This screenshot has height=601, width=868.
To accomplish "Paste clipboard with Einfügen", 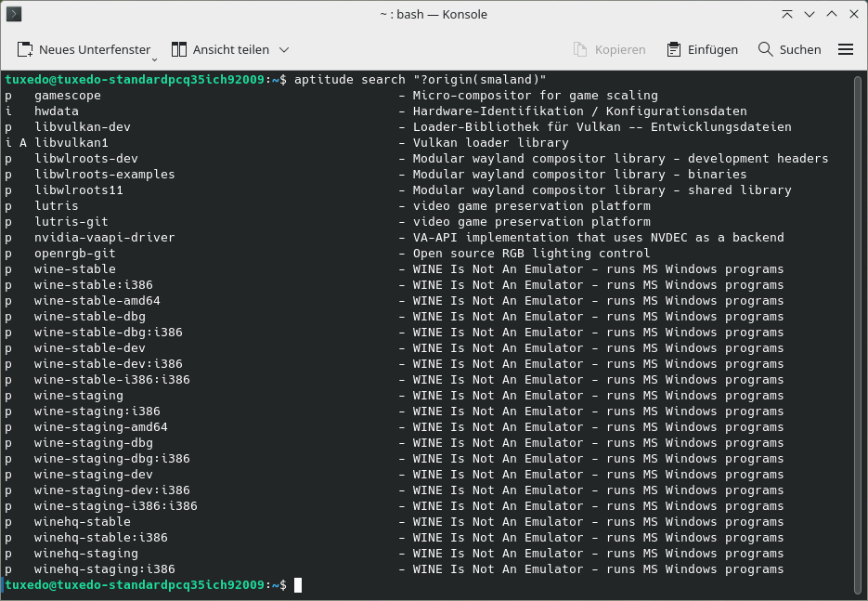I will [x=702, y=50].
